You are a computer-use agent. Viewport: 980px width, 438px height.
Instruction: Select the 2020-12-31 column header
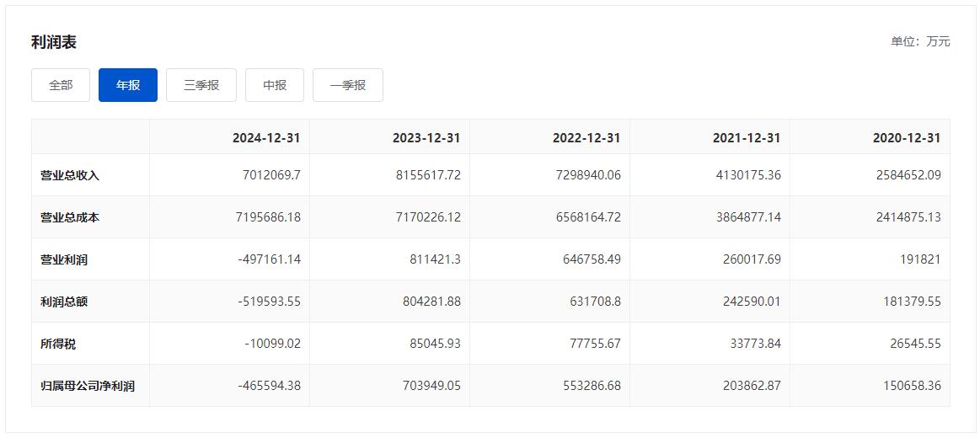point(907,137)
